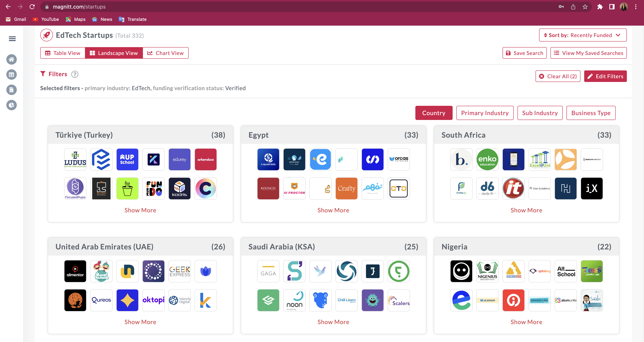The width and height of the screenshot is (644, 342).
Task: Open the 5 Quarters startup logo
Action: tap(268, 159)
